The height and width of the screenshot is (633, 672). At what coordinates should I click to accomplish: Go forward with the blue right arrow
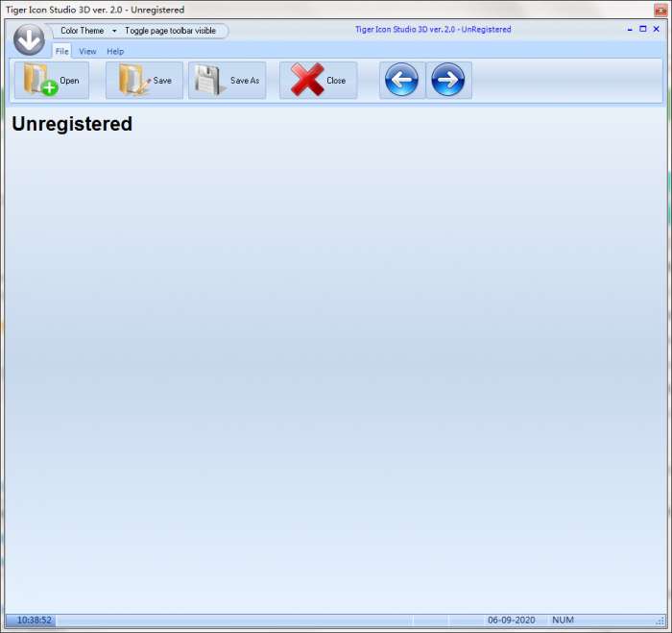point(448,80)
